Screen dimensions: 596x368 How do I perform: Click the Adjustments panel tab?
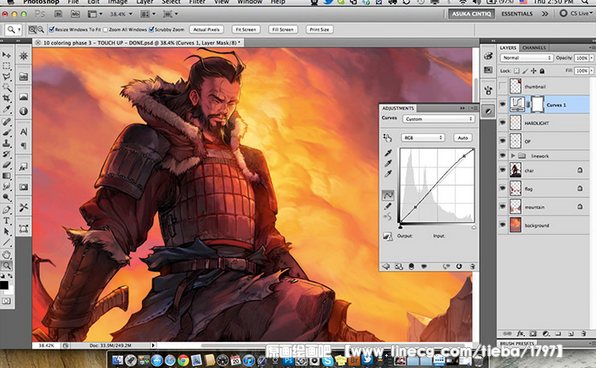398,108
